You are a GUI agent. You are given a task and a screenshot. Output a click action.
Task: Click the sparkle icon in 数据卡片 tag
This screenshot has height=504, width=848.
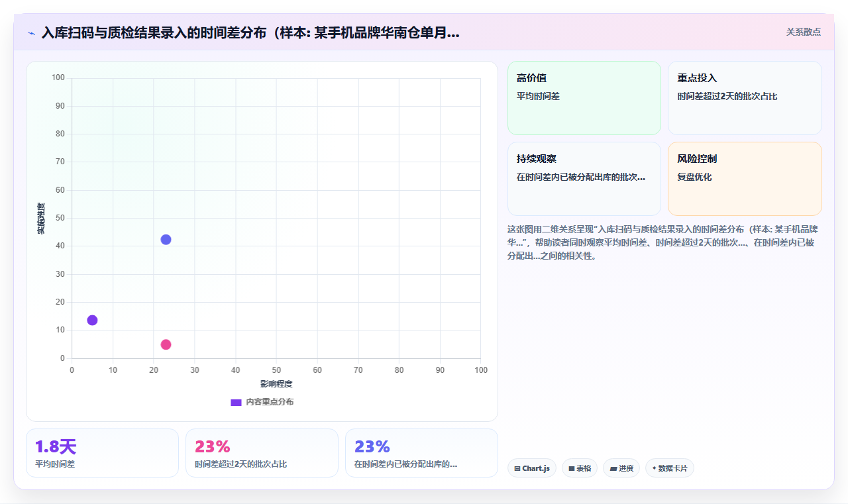point(654,468)
